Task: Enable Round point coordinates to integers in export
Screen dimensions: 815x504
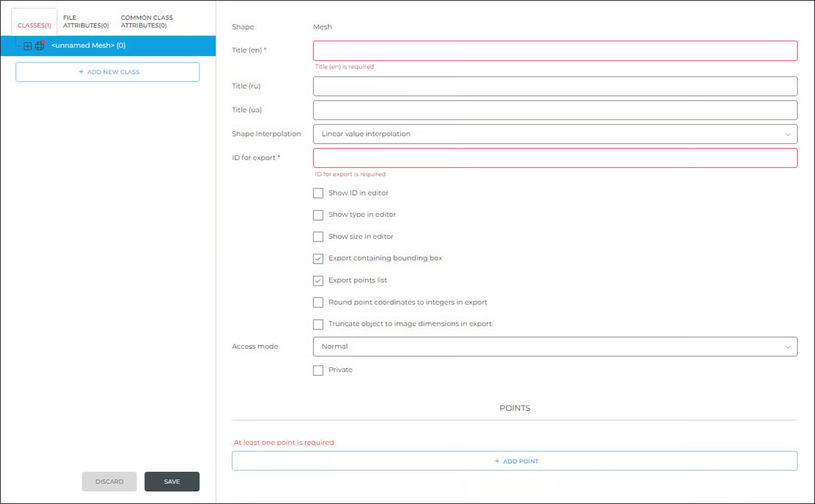Action: pyautogui.click(x=319, y=303)
